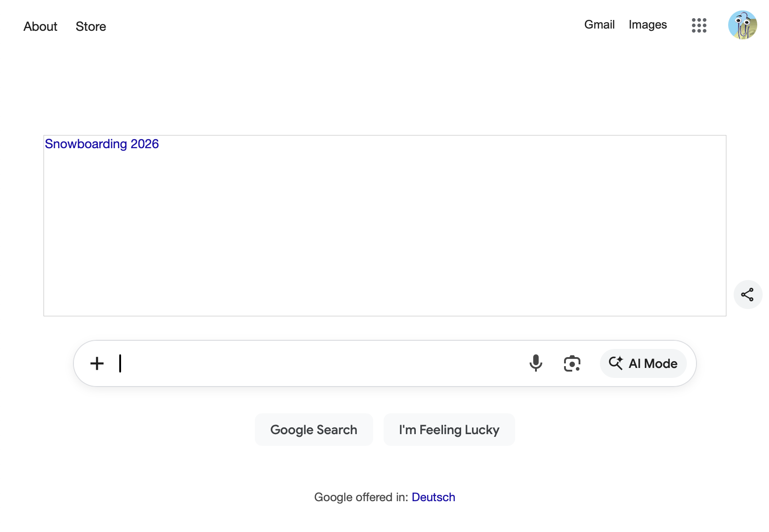Open the Google apps grid menu
Screen dimensions: 769x532
[x=699, y=25]
